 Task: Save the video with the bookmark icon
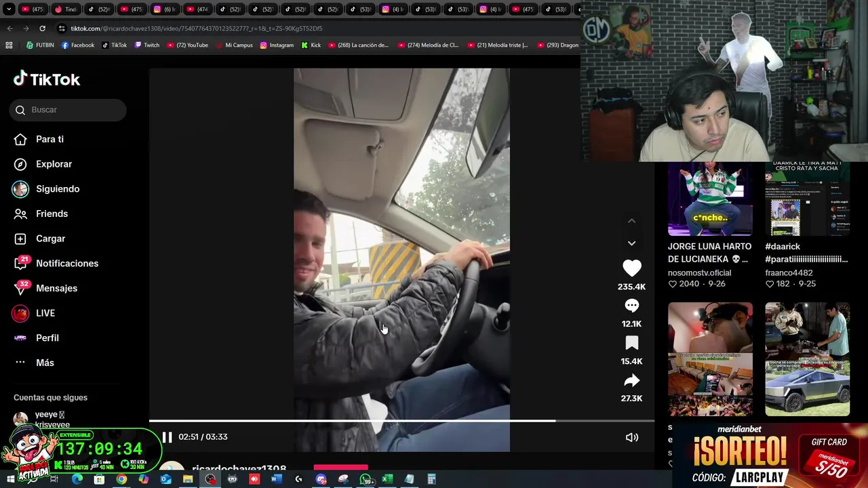pyautogui.click(x=631, y=343)
